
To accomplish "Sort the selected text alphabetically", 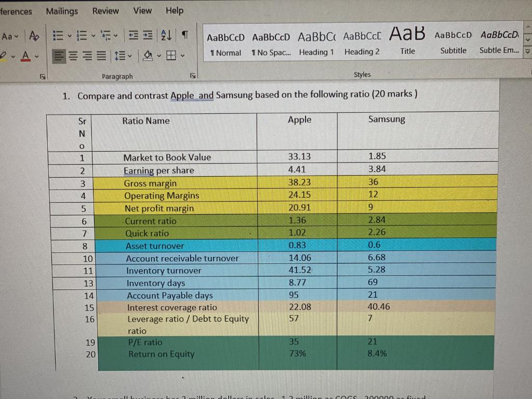I will point(166,35).
